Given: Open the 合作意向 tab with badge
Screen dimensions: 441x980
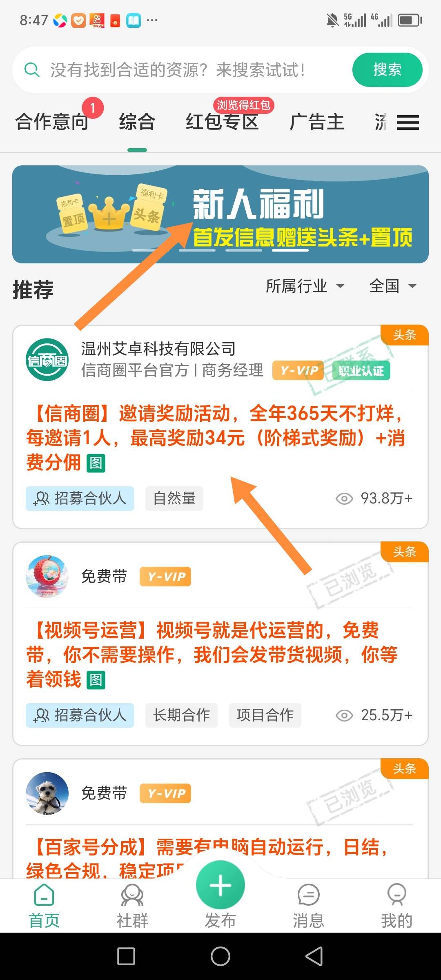Looking at the screenshot, I should [52, 122].
